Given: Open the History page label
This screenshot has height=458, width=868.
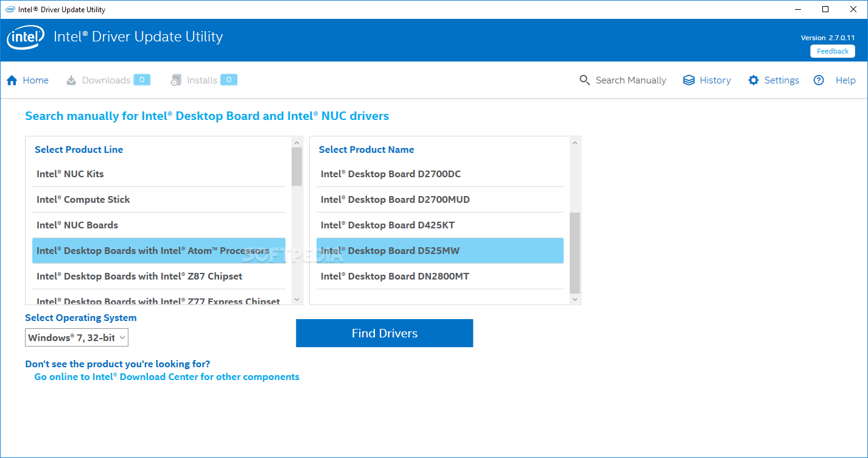Looking at the screenshot, I should click(715, 80).
